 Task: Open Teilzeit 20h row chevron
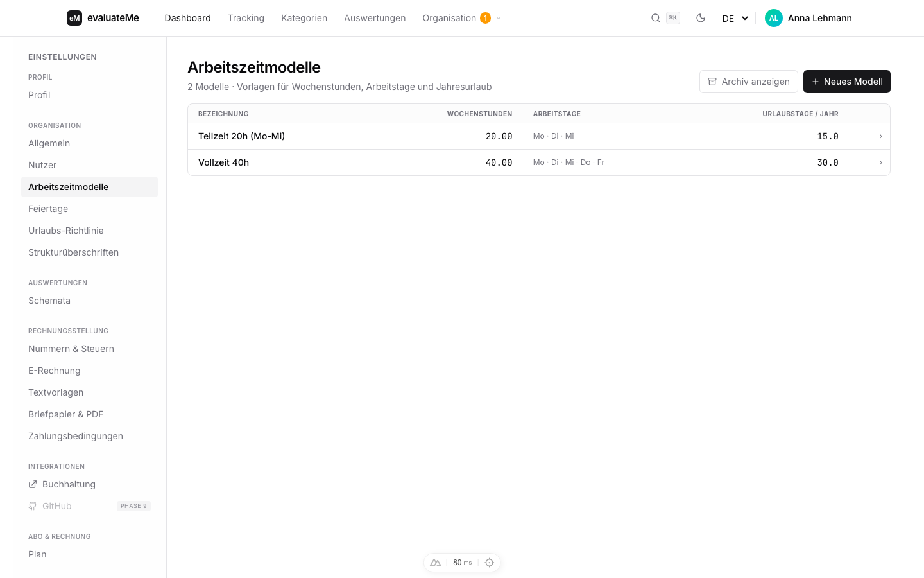click(x=880, y=136)
